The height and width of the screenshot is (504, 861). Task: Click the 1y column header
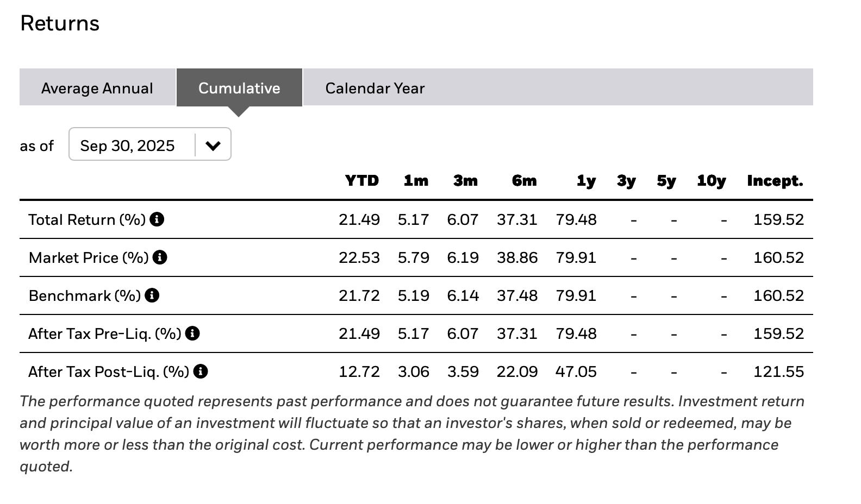click(x=586, y=181)
